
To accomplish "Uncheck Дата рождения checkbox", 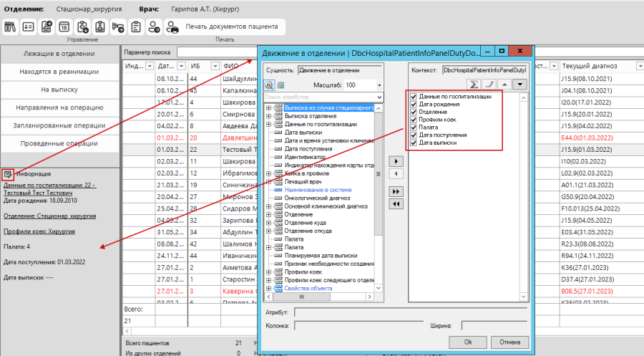I will (x=414, y=105).
